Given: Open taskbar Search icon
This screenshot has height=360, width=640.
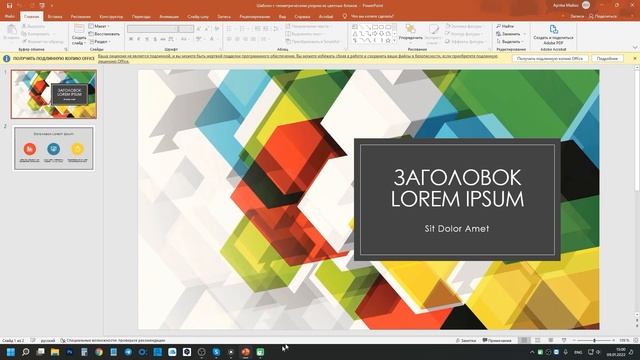Looking at the screenshot, I should click(x=25, y=352).
